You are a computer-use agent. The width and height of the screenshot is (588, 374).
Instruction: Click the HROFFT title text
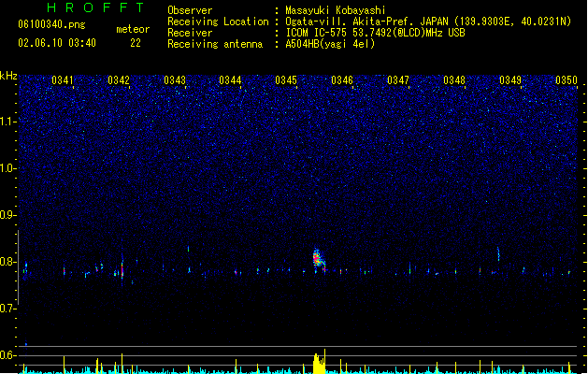[95, 7]
